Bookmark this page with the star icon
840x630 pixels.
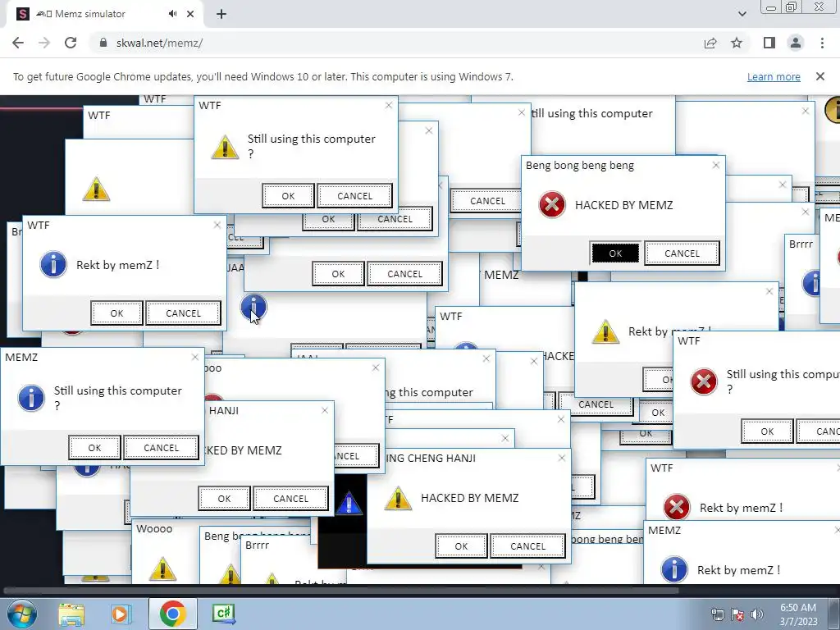tap(737, 43)
